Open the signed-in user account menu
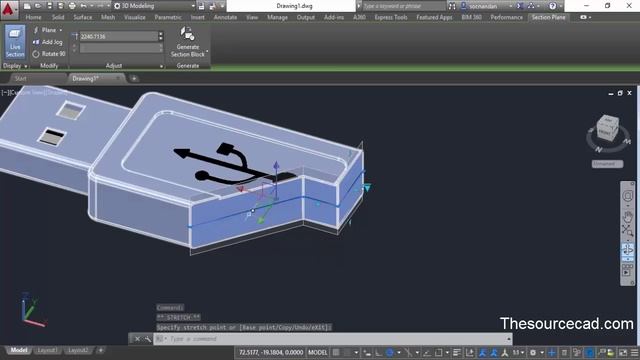Viewport: 640px width, 360px height. click(486, 6)
